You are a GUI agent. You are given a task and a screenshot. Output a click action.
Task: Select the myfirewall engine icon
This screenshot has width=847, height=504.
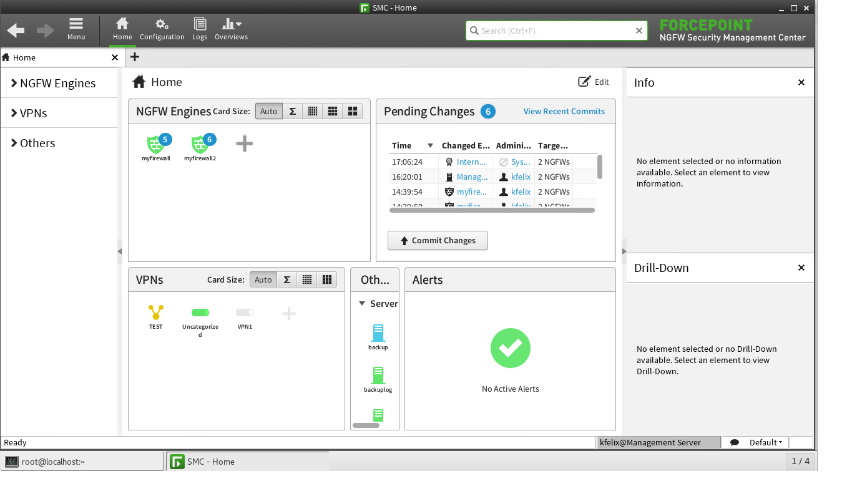point(155,145)
